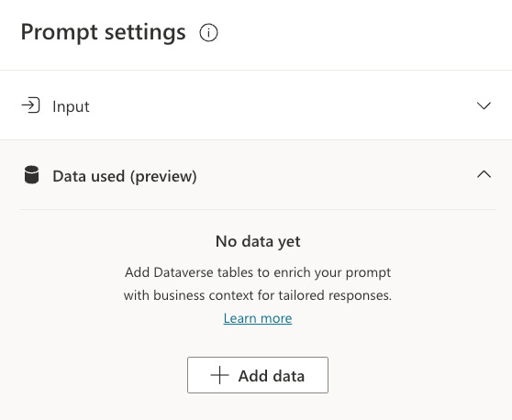Screen dimensions: 512x420
Task: Click the database cylinder icon
Action: point(32,175)
